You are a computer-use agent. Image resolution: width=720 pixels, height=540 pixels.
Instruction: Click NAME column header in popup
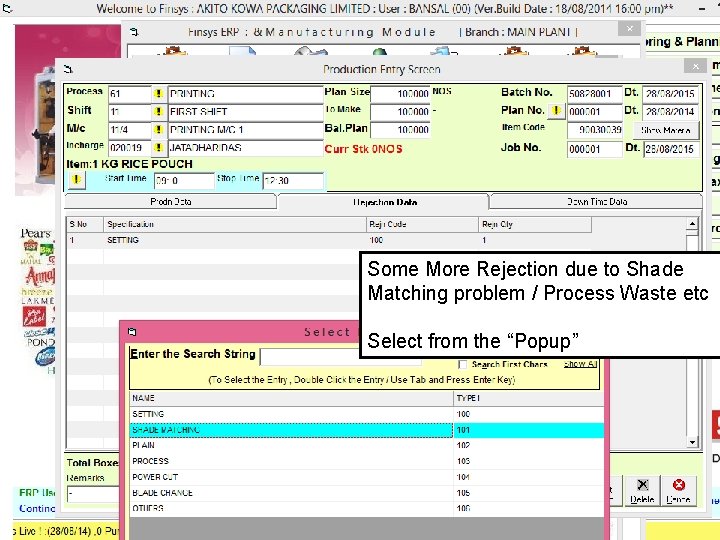pos(292,398)
